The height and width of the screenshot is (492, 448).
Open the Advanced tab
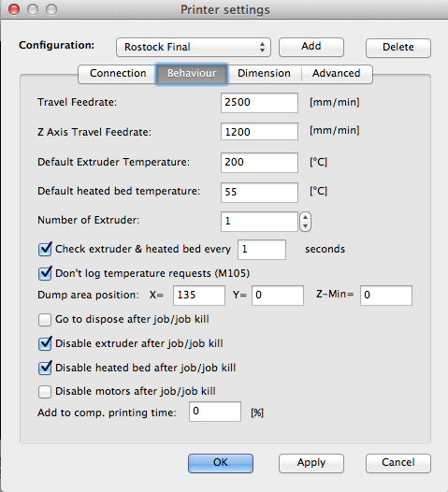337,73
